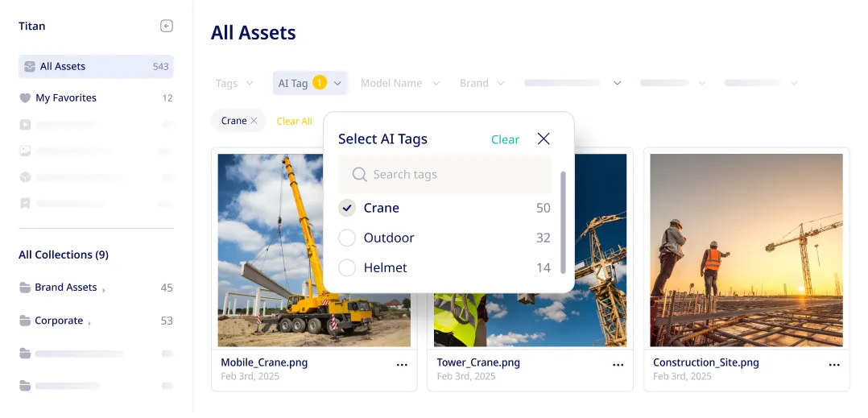868x418 pixels.
Task: Click the yellow Clear All link
Action: 295,122
